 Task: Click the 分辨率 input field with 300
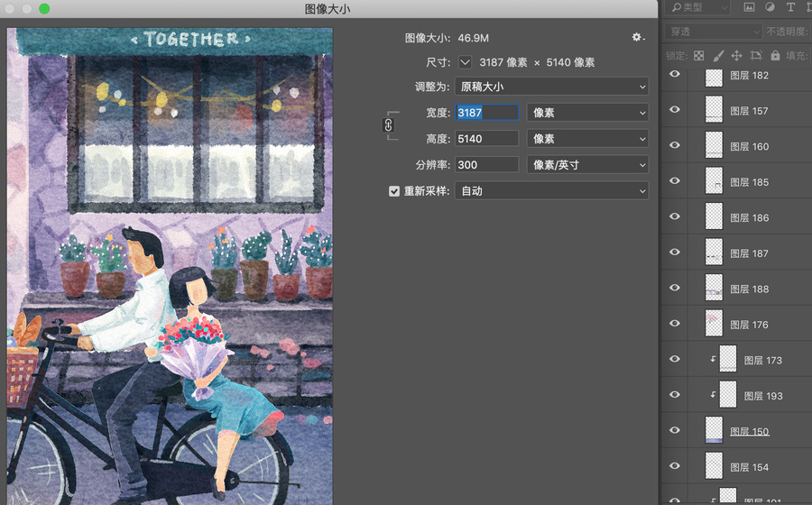(x=487, y=164)
